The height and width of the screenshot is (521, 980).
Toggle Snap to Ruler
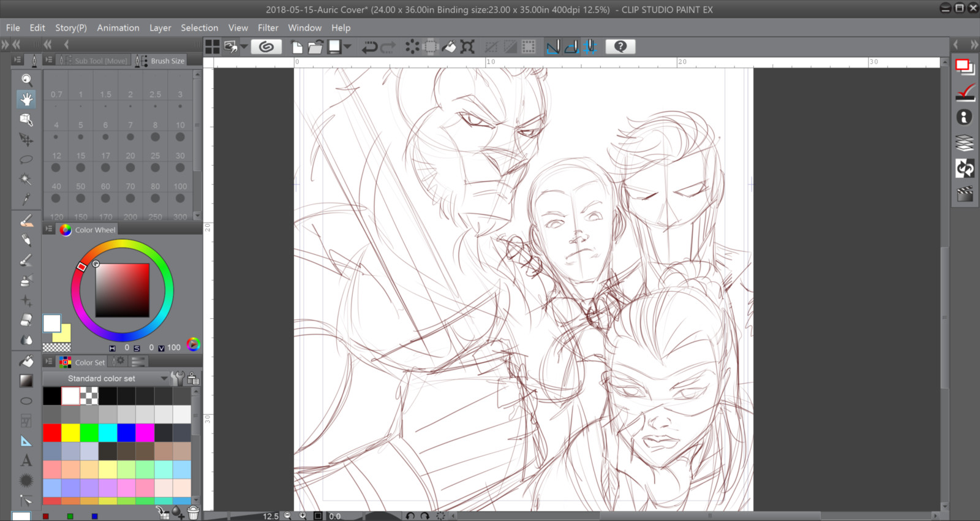553,47
